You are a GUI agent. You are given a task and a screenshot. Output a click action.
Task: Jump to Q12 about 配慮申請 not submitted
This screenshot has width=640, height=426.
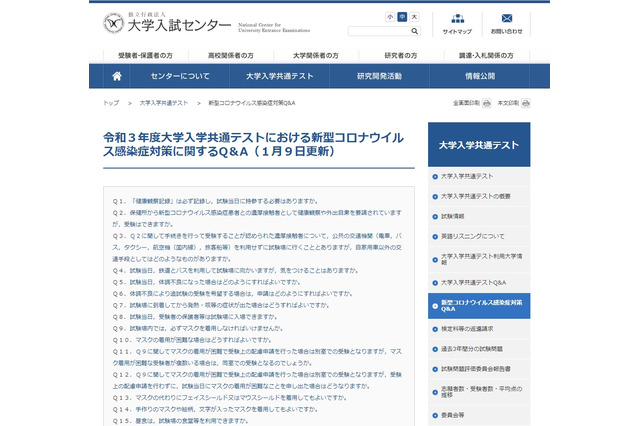coord(257,380)
